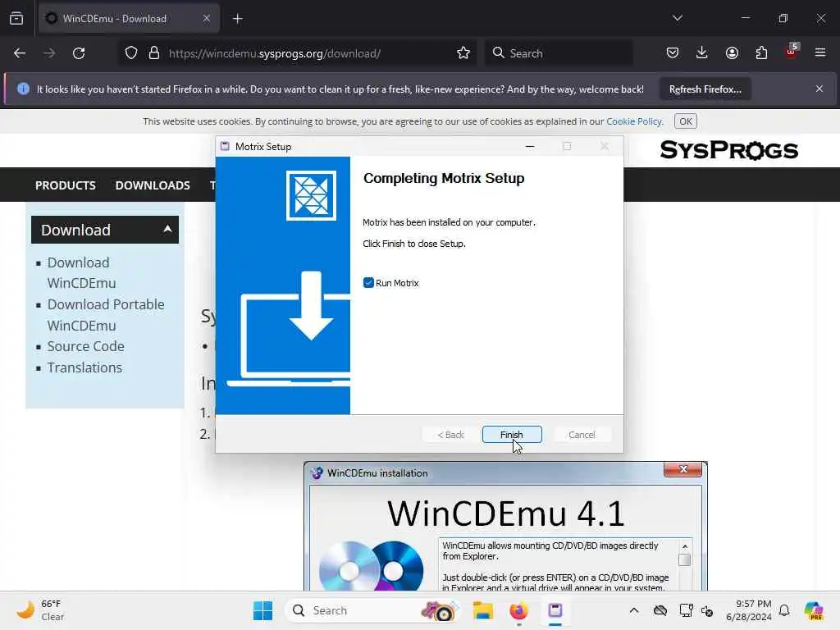Open the Windows Start menu
The height and width of the screenshot is (630, 840).
262,610
